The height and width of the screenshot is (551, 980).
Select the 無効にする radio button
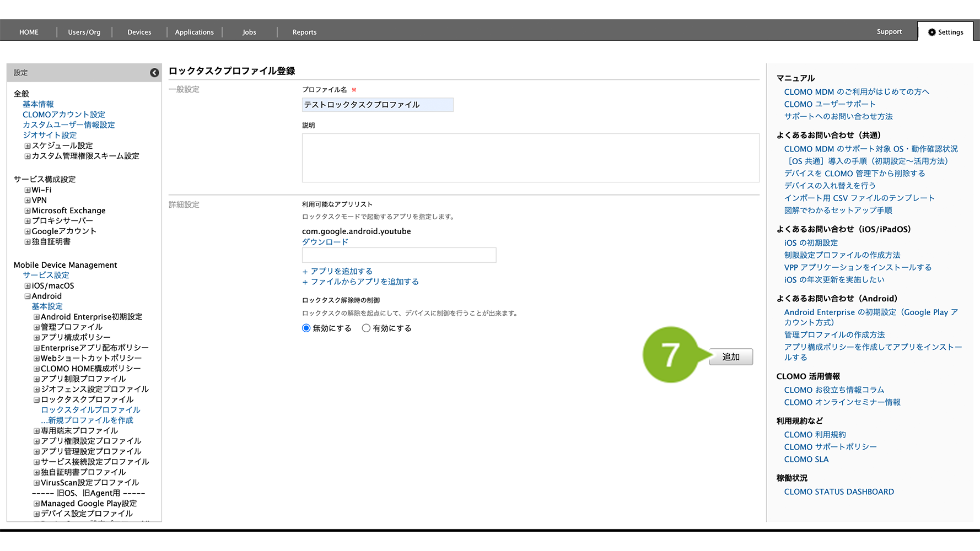[x=306, y=328]
